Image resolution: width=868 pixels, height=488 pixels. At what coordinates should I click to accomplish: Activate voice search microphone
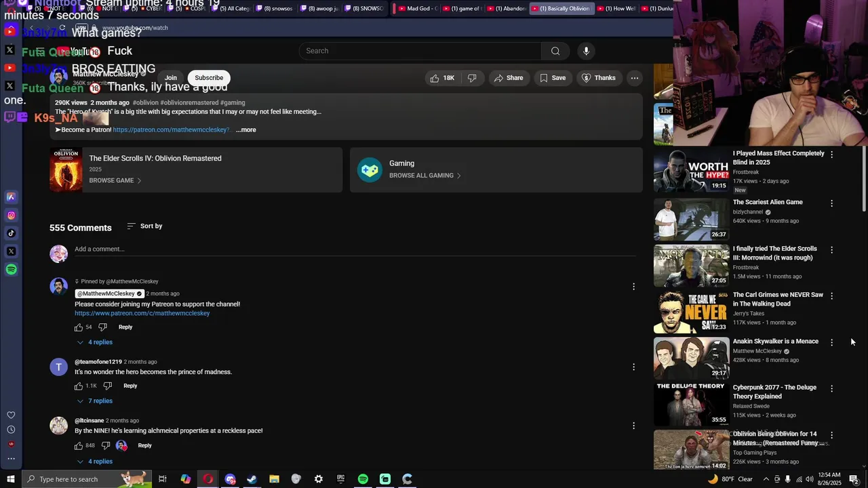coord(587,51)
